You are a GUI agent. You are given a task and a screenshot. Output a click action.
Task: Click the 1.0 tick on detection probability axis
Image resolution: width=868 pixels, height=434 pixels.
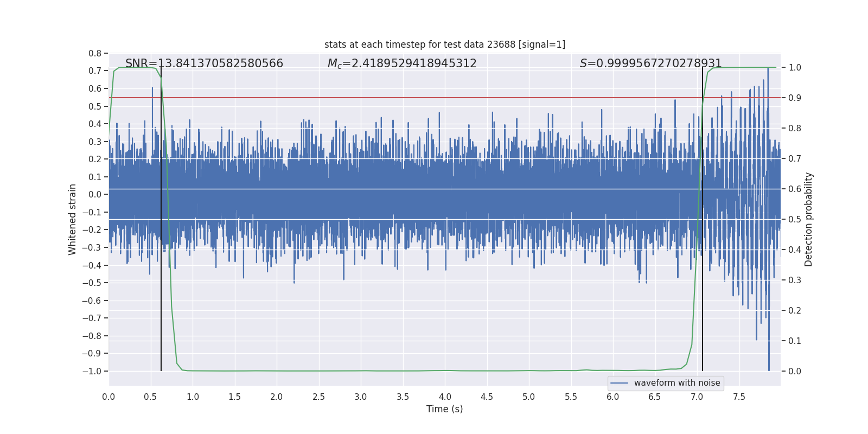coord(795,68)
